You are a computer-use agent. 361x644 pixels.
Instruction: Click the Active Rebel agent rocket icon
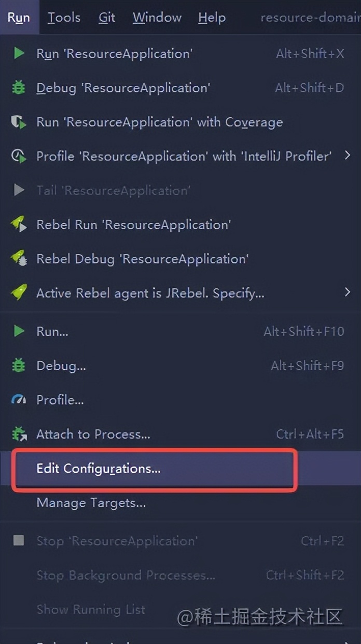pos(19,293)
